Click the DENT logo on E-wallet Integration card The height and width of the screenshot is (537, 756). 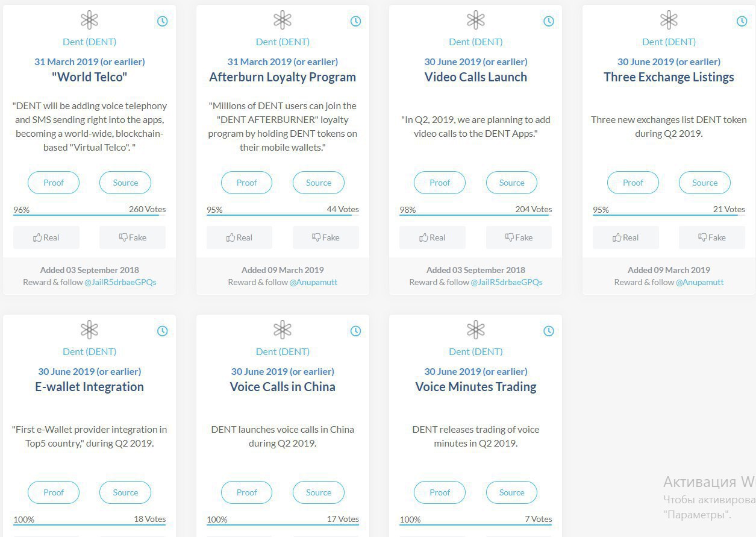[x=89, y=330]
